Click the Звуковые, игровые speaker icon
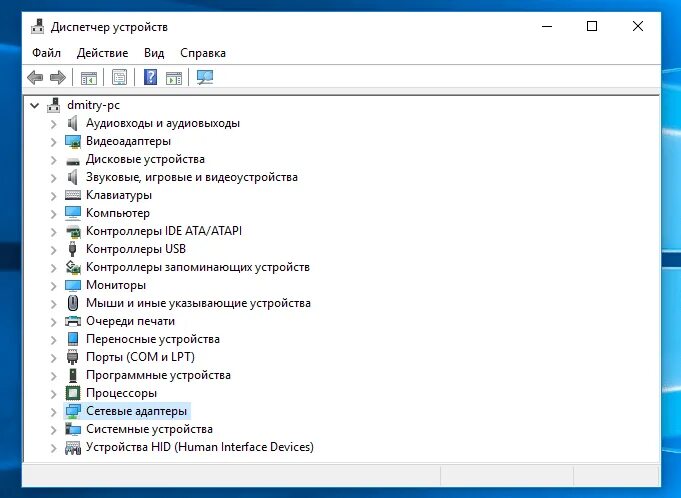This screenshot has height=498, width=681. point(73,177)
